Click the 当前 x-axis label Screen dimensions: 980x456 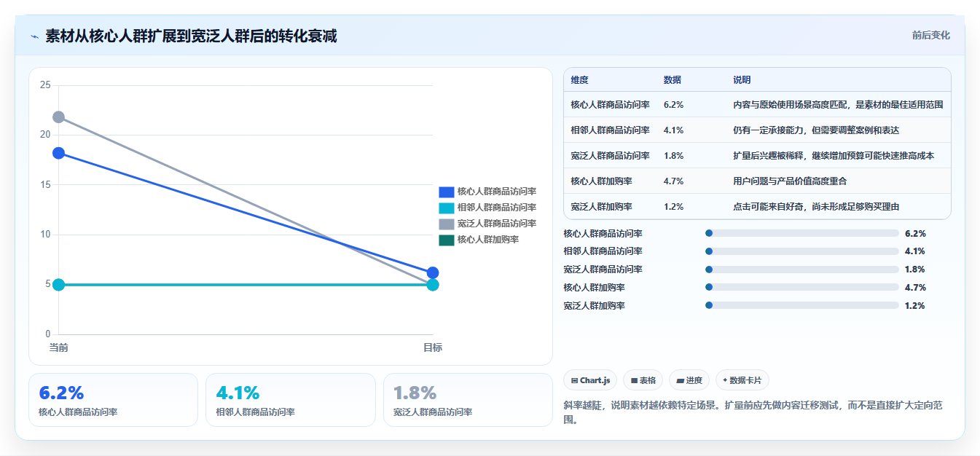click(x=58, y=347)
